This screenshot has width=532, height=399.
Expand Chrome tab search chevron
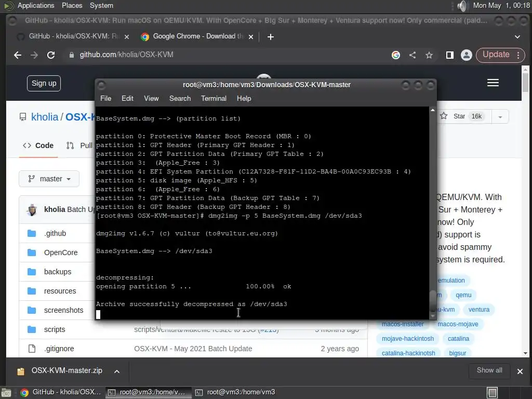pos(517,37)
